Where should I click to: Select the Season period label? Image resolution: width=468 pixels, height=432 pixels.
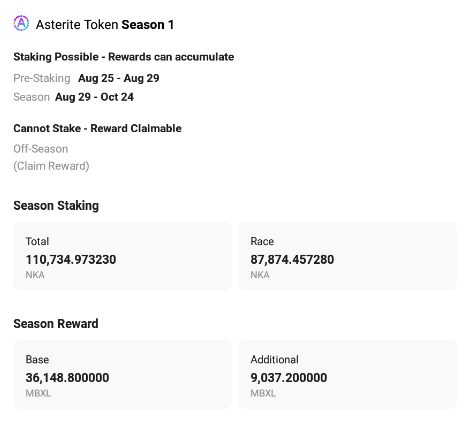[32, 97]
